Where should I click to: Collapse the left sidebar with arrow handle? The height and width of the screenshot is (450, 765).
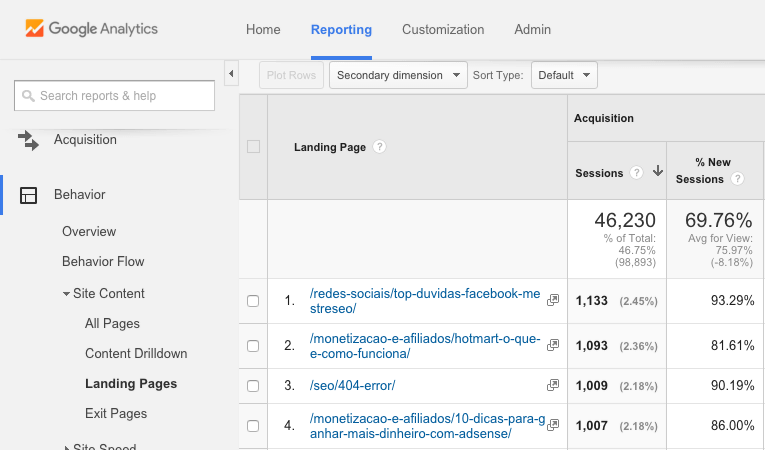click(x=231, y=74)
